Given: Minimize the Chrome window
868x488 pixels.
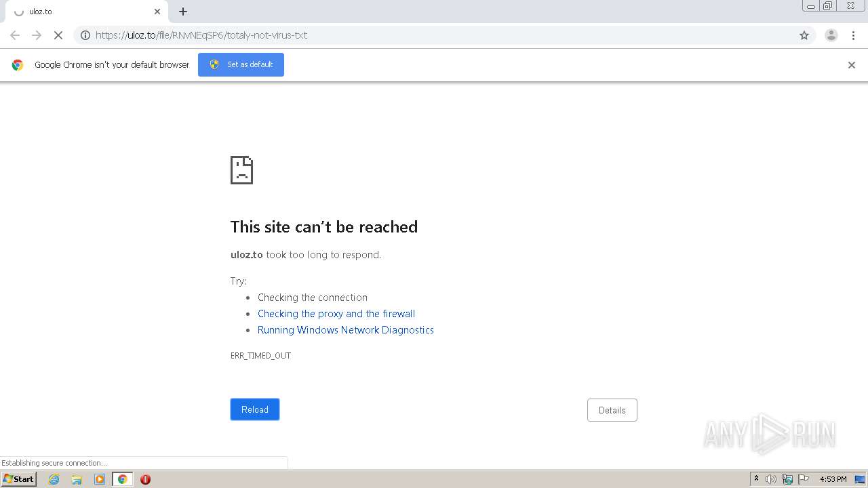Looking at the screenshot, I should click(x=811, y=6).
